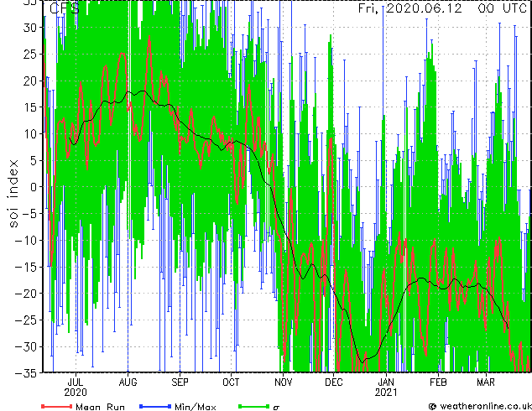The height and width of the screenshot is (411, 532).
Task: Click the red Mean Run legend line
Action: (57, 406)
